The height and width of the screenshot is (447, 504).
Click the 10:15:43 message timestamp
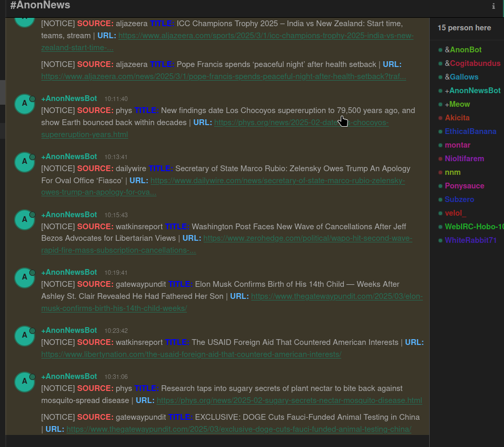[116, 215]
